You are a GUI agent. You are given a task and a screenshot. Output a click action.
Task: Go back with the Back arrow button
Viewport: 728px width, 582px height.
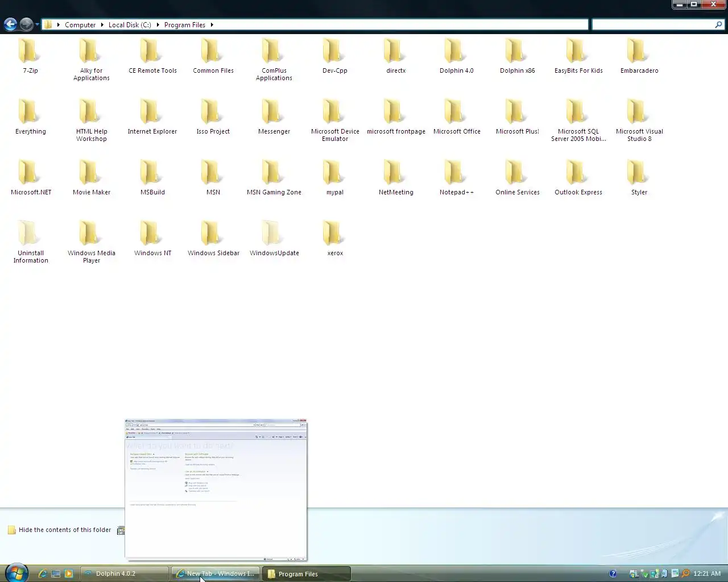coord(10,24)
